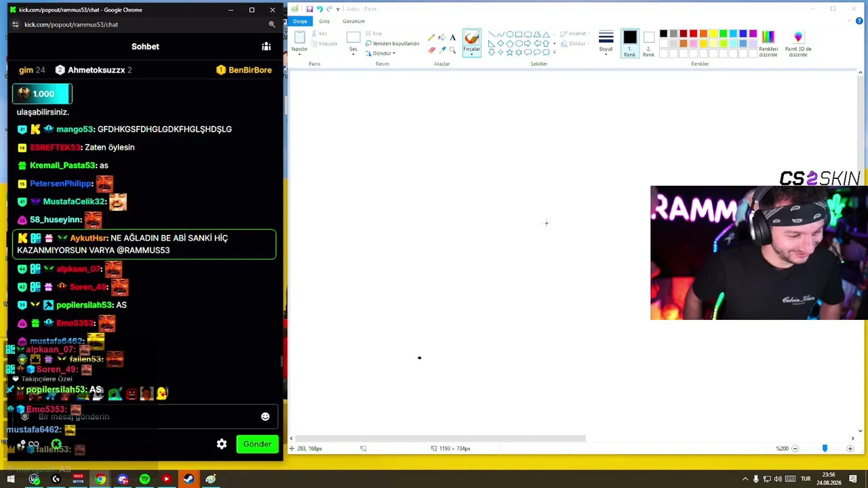Pick the Line shape in Şekiller gallery

[x=492, y=35]
